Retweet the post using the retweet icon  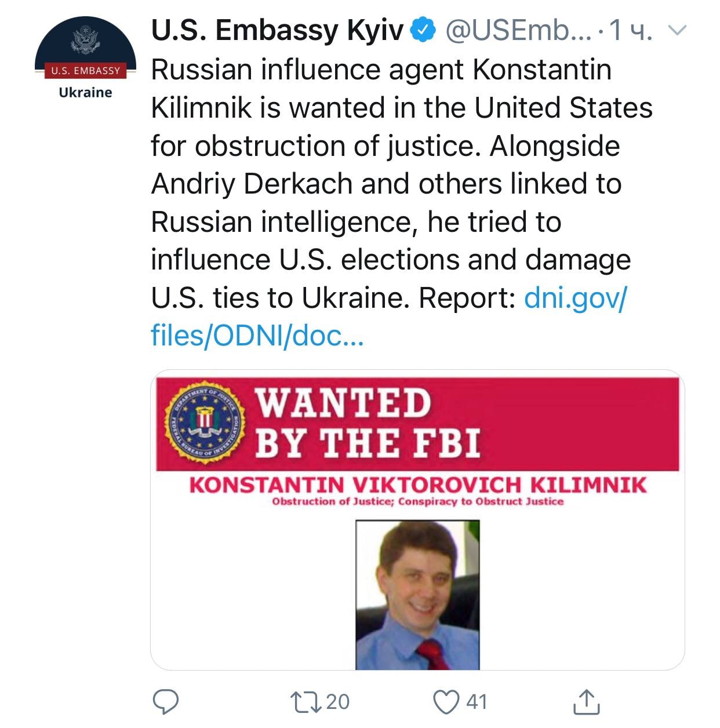pyautogui.click(x=306, y=701)
